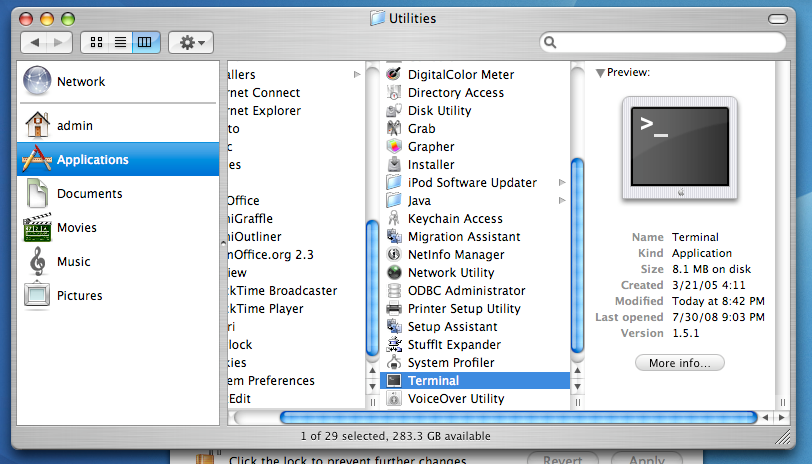
Task: Select OmniOutliner in the Applications column
Action: (x=296, y=237)
